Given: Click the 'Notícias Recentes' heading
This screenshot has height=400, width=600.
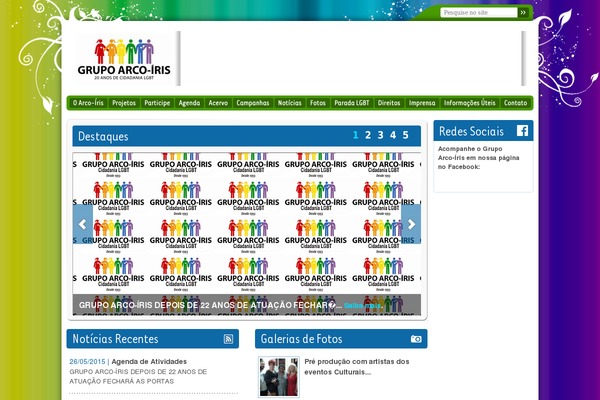Looking at the screenshot, I should [115, 339].
